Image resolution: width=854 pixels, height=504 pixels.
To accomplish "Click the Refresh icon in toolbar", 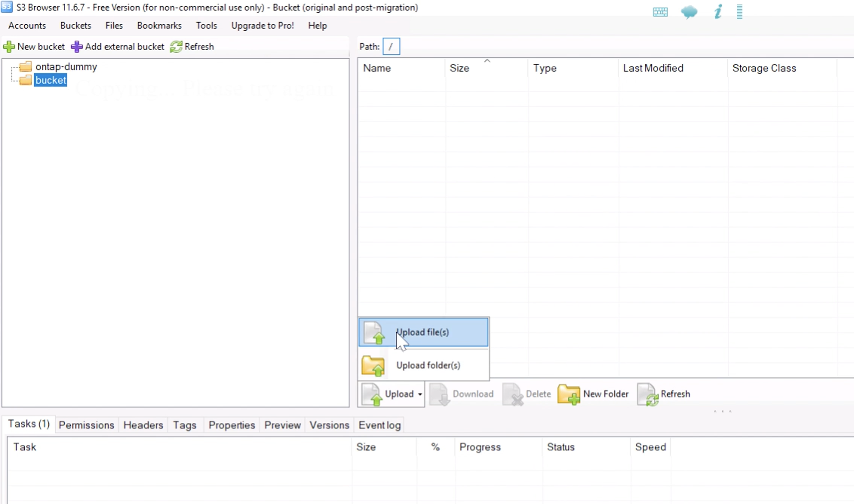I will tap(176, 46).
